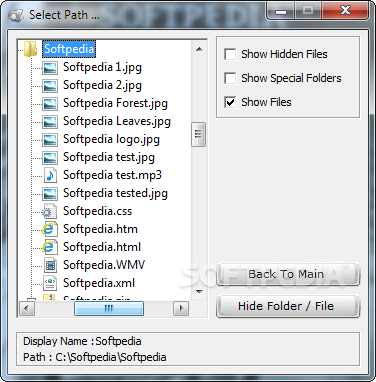
Task: Click the vertical scrollbar thumb
Action: point(199,134)
